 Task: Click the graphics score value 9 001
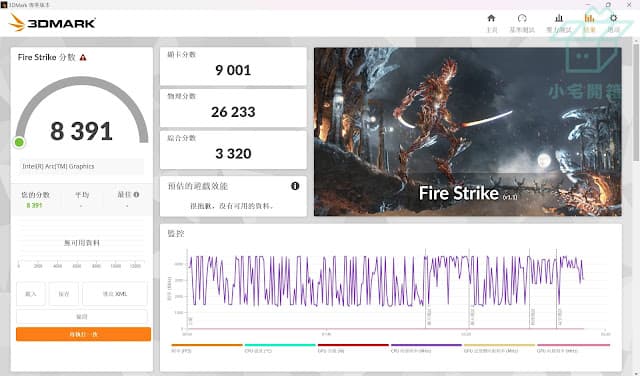[x=233, y=70]
